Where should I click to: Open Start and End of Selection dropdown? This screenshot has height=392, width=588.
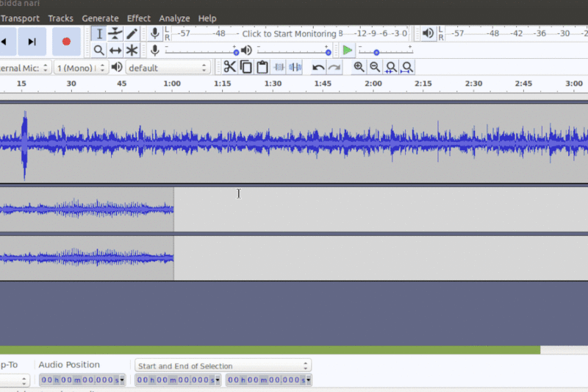pos(223,366)
